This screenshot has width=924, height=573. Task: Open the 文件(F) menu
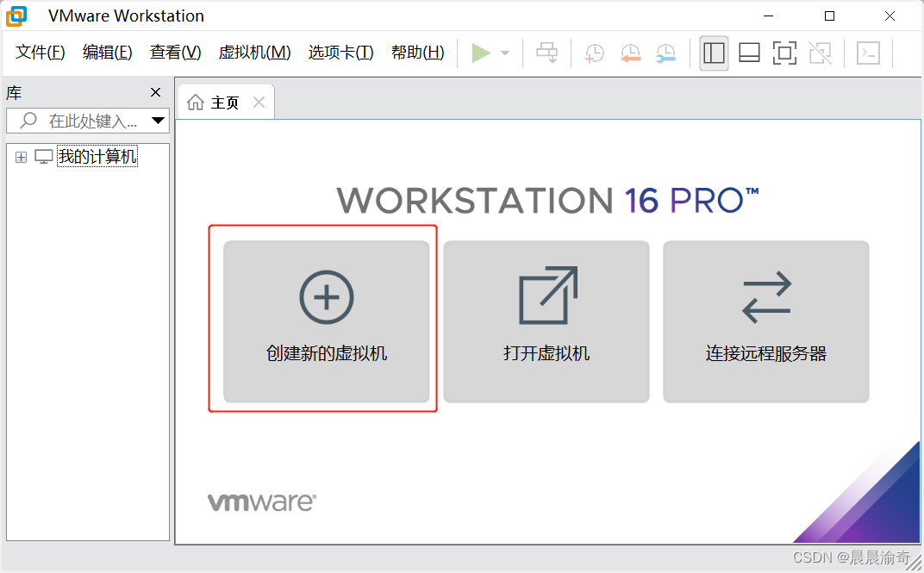pos(40,53)
